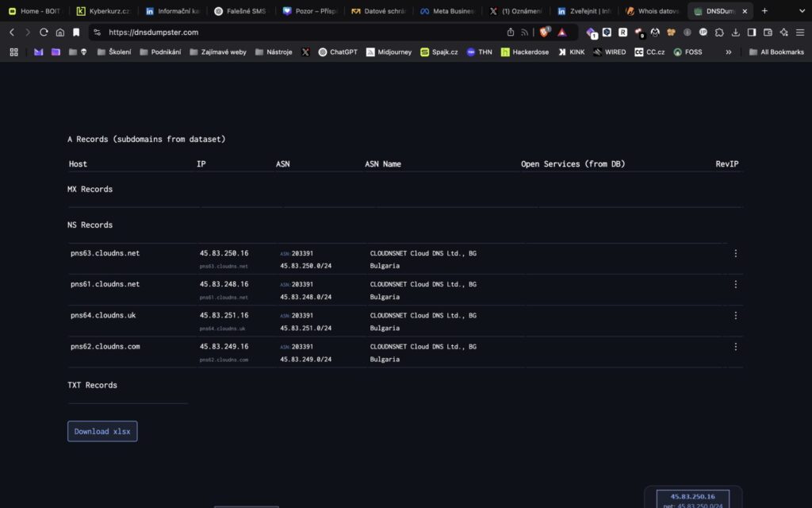
Task: Click the RSS feed icon in address bar
Action: tap(525, 32)
